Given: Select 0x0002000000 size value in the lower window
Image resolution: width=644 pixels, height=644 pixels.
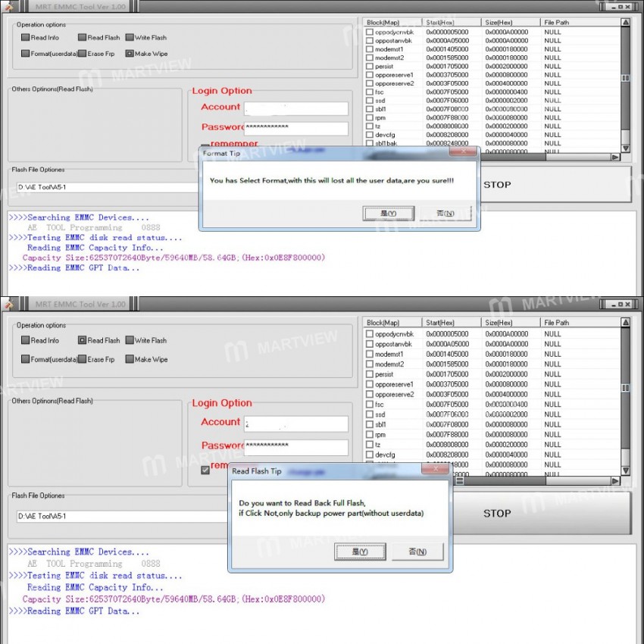Looking at the screenshot, I should 506,374.
